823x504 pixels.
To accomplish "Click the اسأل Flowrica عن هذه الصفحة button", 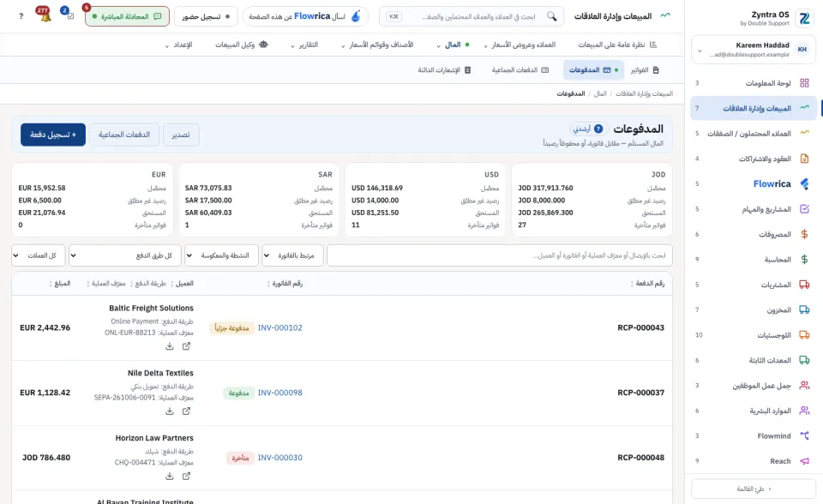I will click(x=305, y=16).
